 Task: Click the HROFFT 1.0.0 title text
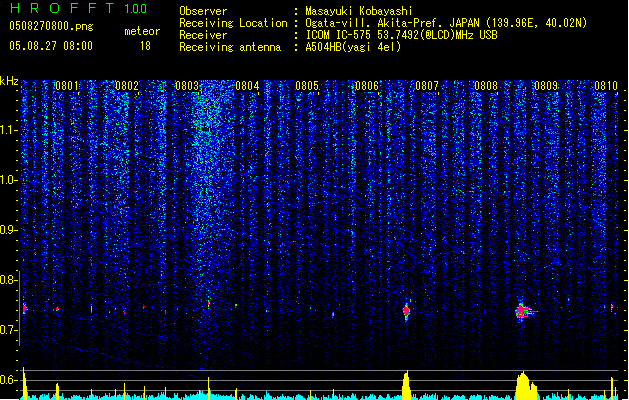(79, 8)
